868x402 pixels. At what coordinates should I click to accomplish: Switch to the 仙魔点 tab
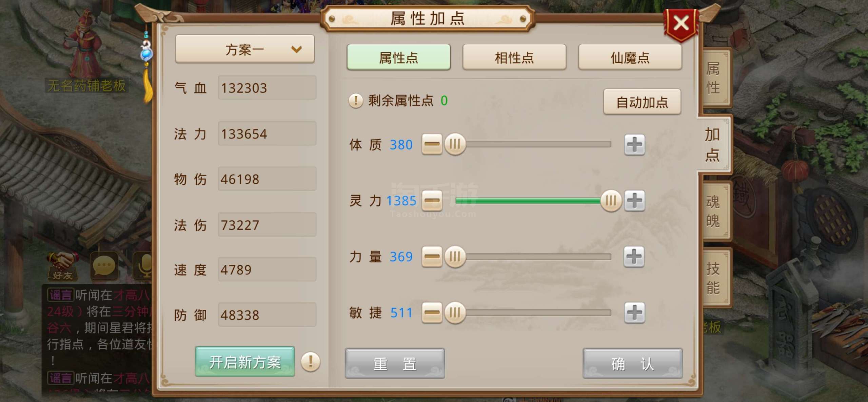(x=630, y=57)
